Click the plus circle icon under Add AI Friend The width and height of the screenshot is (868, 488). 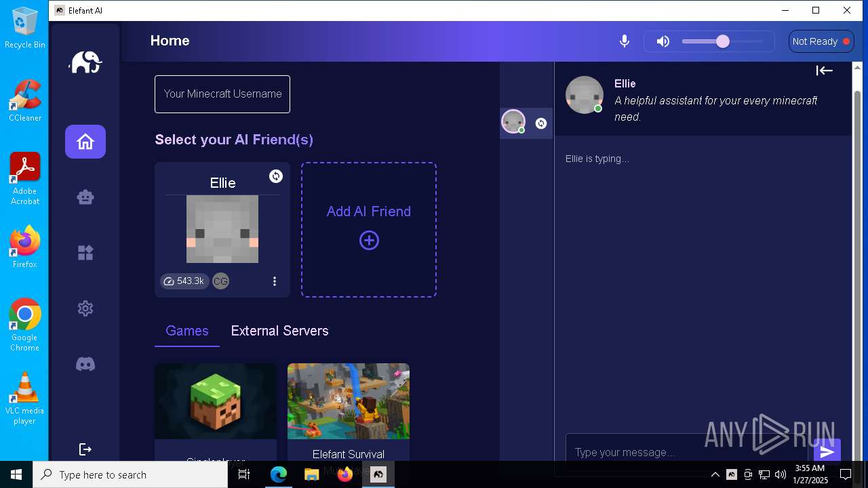point(369,241)
